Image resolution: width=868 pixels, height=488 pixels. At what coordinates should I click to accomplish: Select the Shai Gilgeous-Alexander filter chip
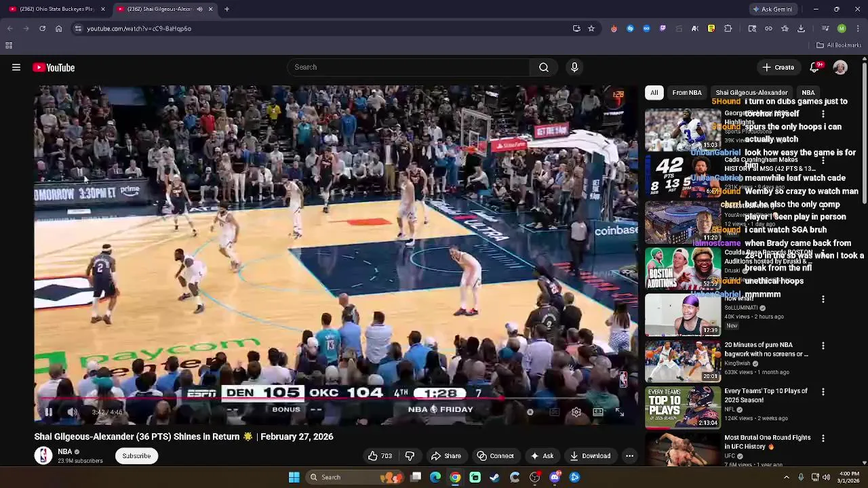point(751,93)
